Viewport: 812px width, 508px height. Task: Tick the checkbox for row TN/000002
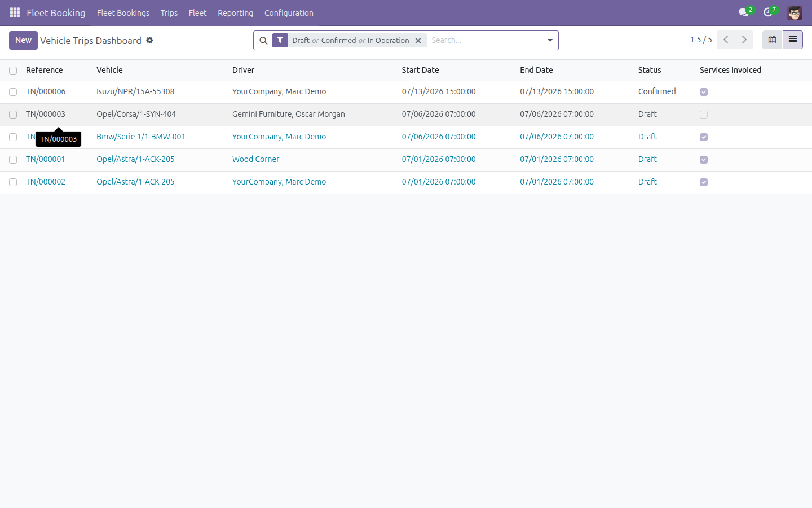[13, 182]
